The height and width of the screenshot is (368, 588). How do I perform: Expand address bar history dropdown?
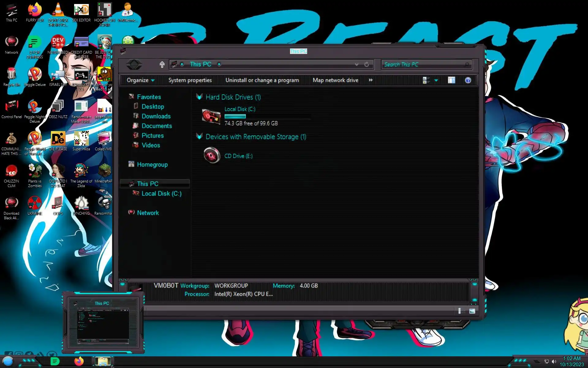[x=356, y=64]
